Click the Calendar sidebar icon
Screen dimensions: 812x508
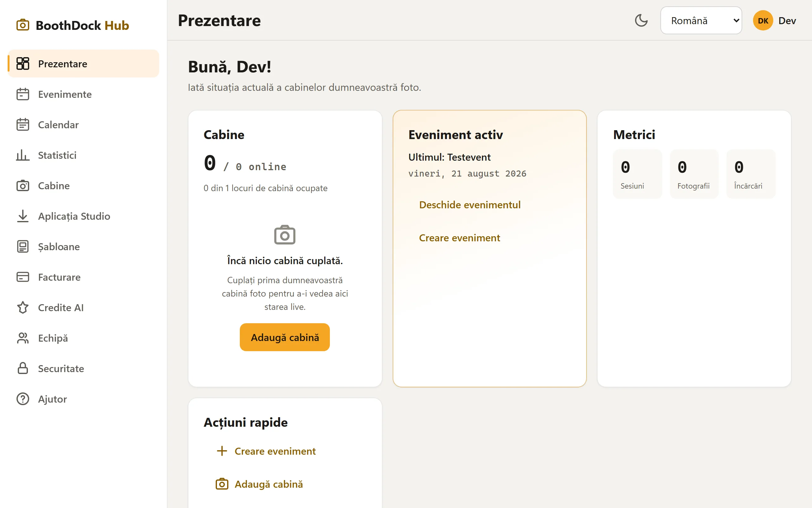pyautogui.click(x=23, y=125)
